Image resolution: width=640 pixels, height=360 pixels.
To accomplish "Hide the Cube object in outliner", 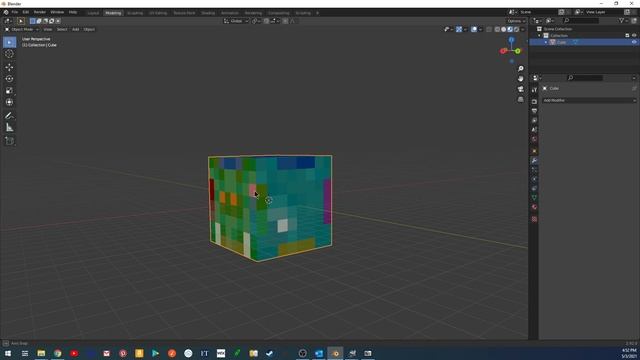I will click(634, 42).
